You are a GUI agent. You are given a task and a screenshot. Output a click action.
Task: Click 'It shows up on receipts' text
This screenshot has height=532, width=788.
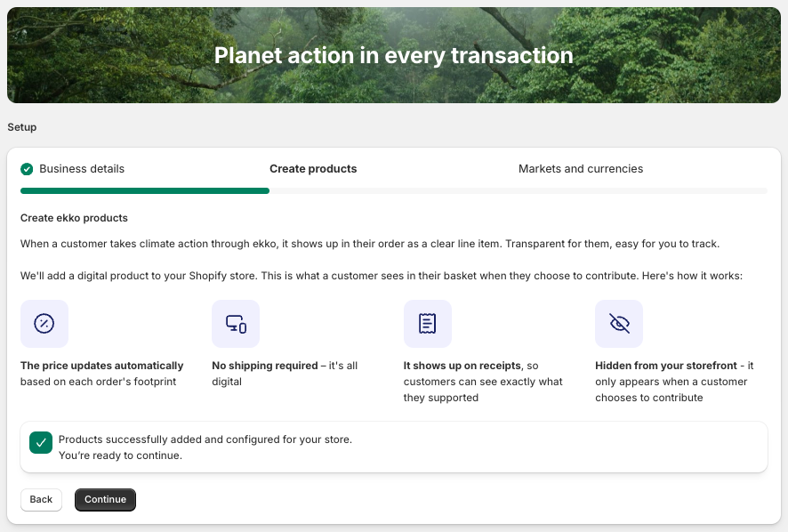[462, 366]
